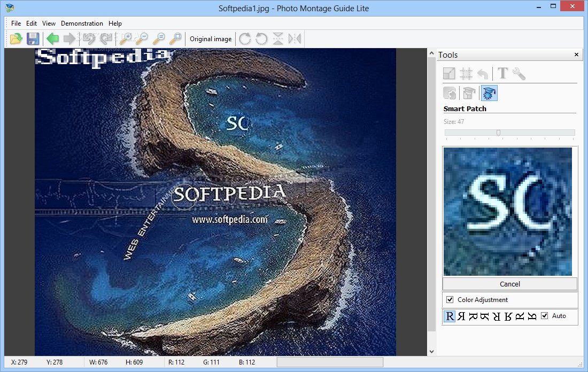
Task: Toggle the Auto orientation checkbox
Action: pos(545,316)
